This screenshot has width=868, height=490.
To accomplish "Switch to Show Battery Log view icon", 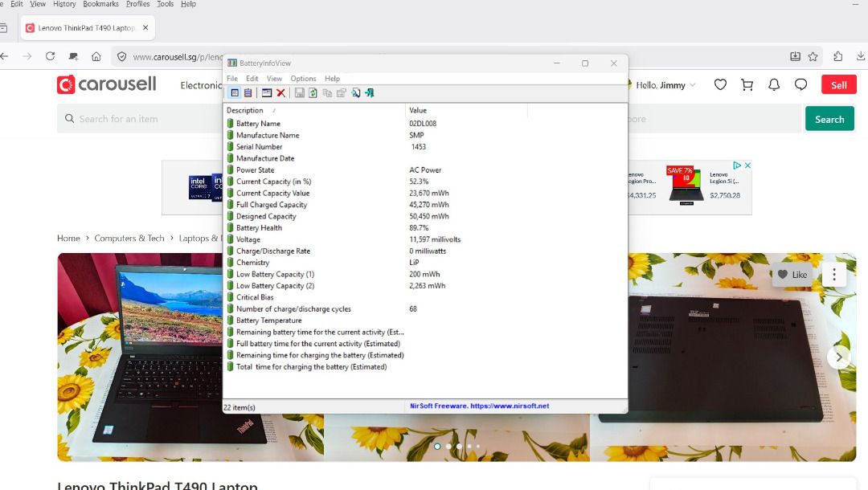I will pyautogui.click(x=248, y=93).
